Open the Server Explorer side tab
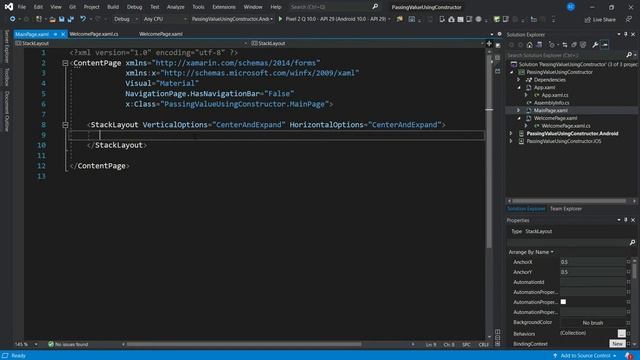 point(6,47)
